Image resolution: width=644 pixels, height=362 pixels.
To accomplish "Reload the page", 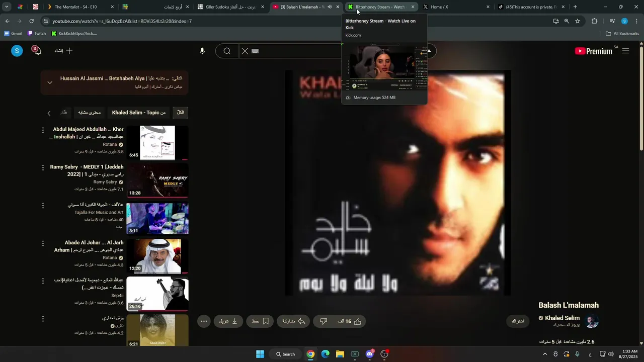I will (x=31, y=21).
